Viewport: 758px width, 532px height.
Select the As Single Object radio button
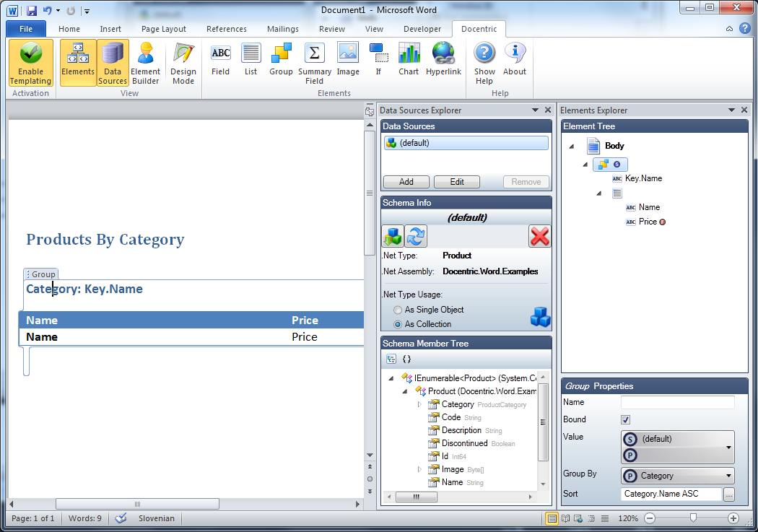coord(398,310)
